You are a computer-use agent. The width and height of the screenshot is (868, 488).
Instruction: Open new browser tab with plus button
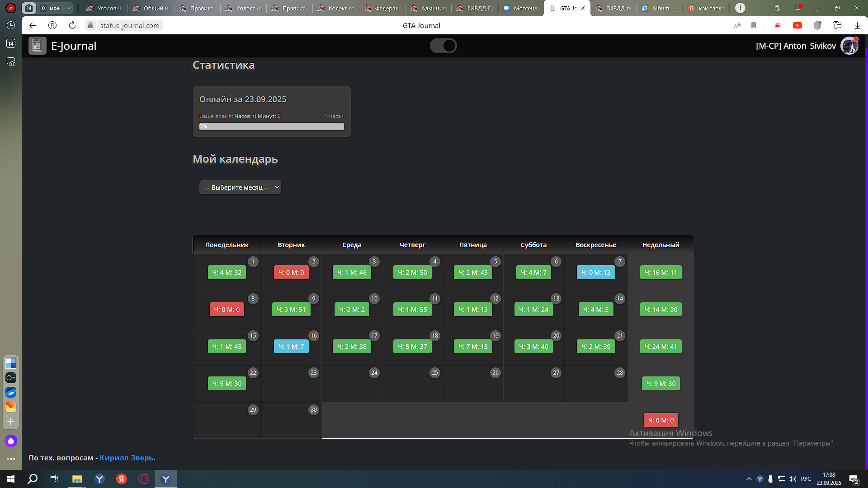pyautogui.click(x=740, y=8)
